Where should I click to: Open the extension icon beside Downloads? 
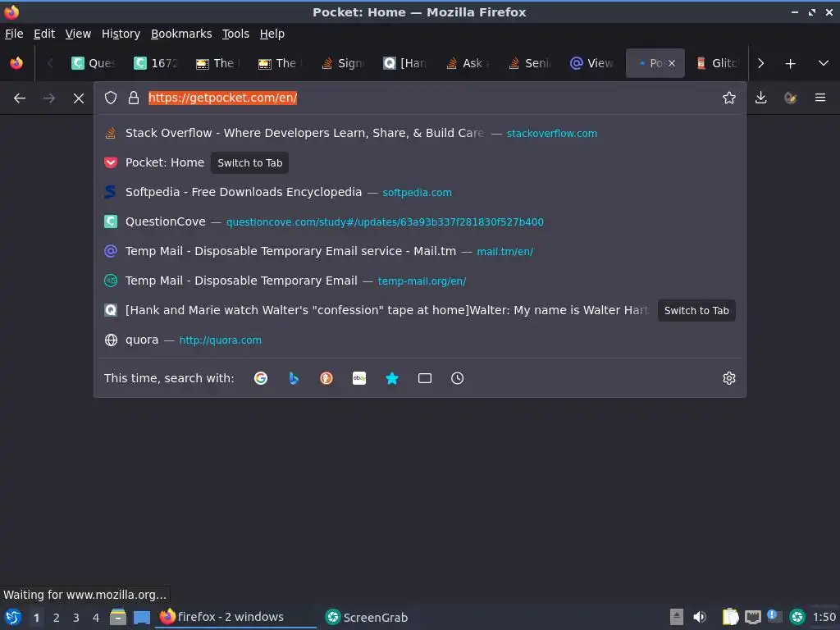click(790, 98)
